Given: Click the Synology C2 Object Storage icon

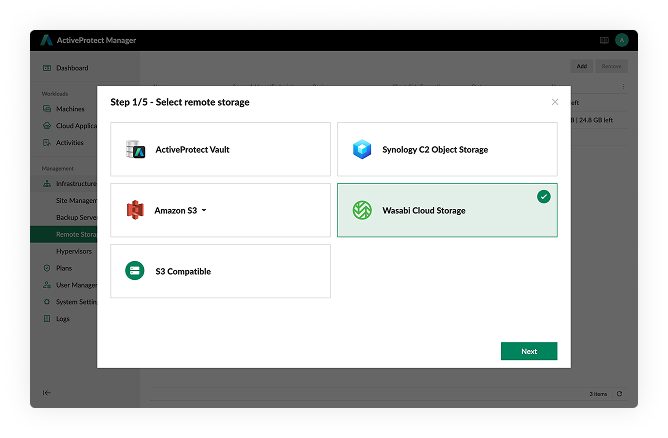Looking at the screenshot, I should click(362, 150).
